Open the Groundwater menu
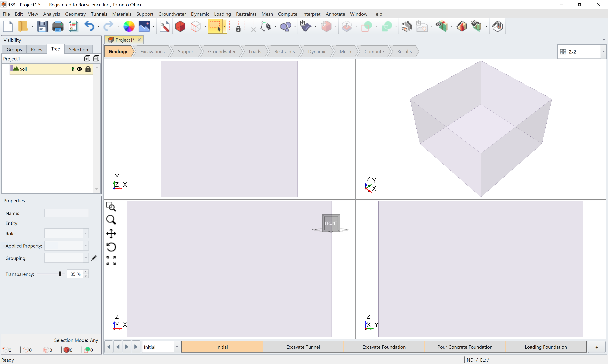Screen dimensions: 608x364 click(172, 14)
